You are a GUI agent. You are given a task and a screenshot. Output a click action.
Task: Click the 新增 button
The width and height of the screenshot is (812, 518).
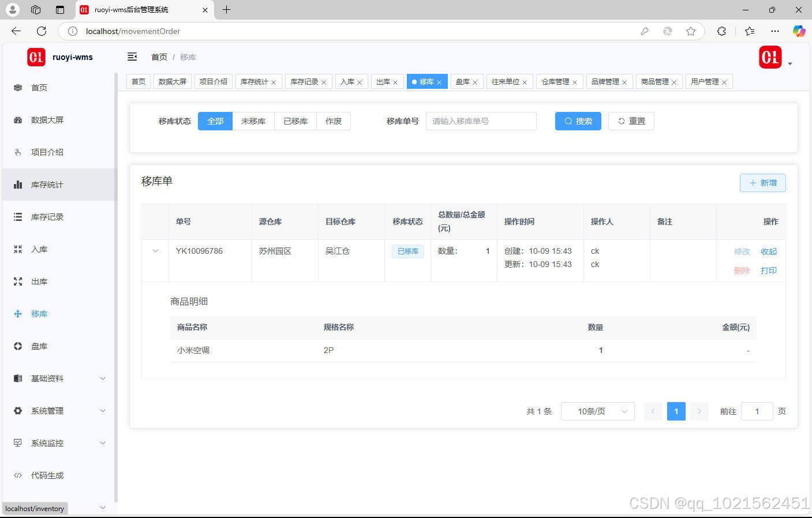point(762,183)
